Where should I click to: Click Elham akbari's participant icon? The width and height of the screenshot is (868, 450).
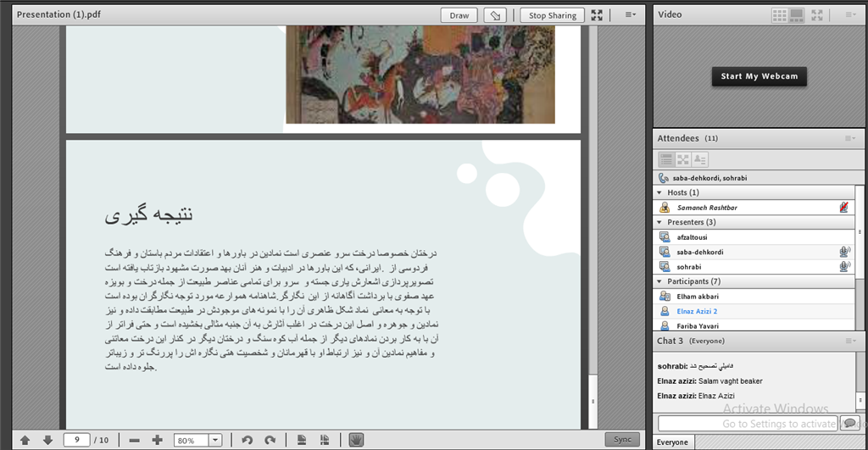click(x=665, y=296)
